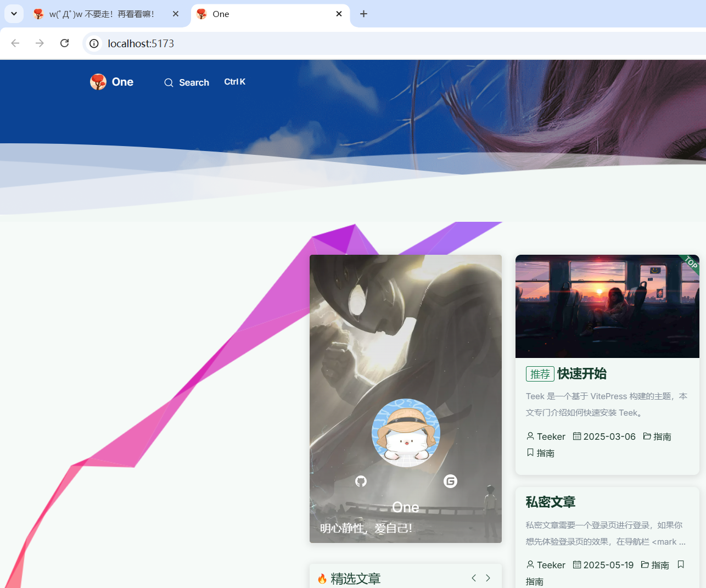Open category 指南 on the 快速开始 card
The width and height of the screenshot is (706, 588).
pos(662,436)
